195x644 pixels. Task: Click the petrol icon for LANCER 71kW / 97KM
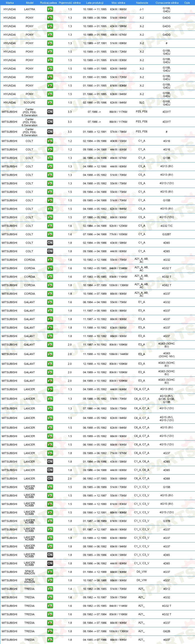(x=50, y=453)
